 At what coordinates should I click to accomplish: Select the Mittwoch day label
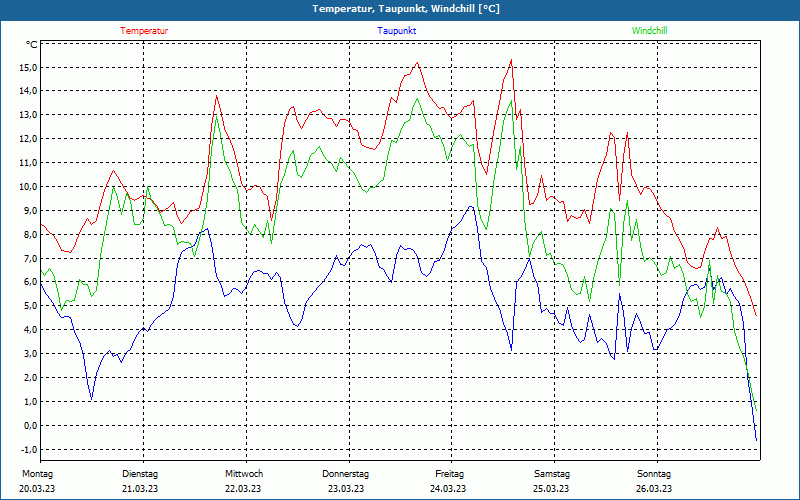point(244,474)
